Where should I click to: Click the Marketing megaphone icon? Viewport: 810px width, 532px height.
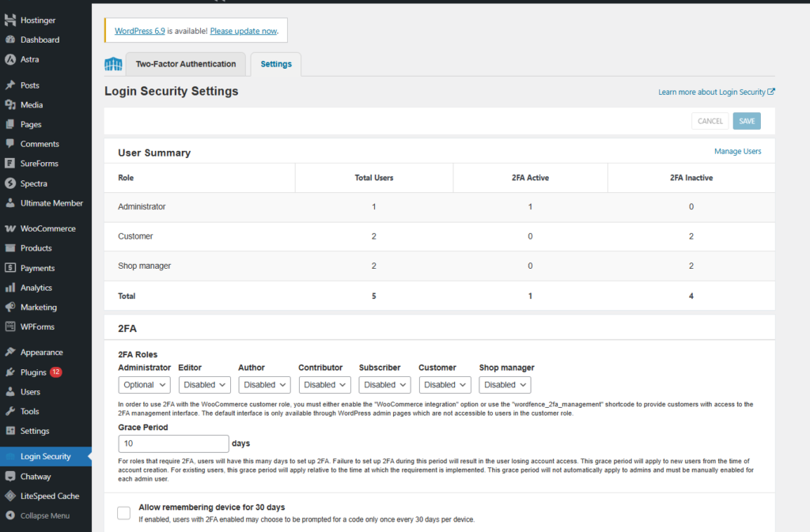pyautogui.click(x=10, y=308)
